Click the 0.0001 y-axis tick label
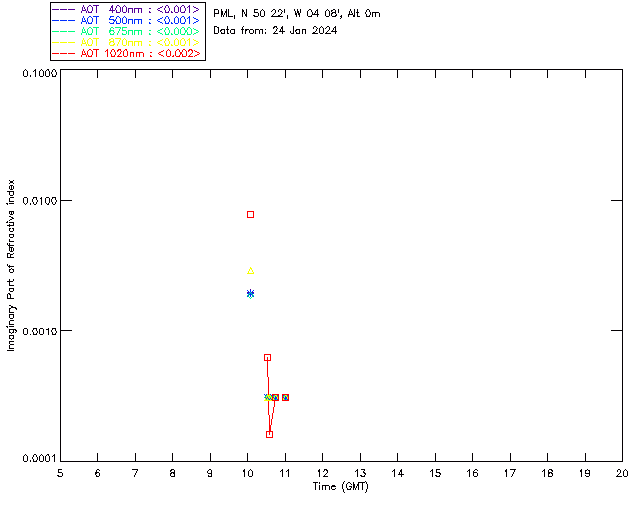640x512 pixels. [40, 459]
